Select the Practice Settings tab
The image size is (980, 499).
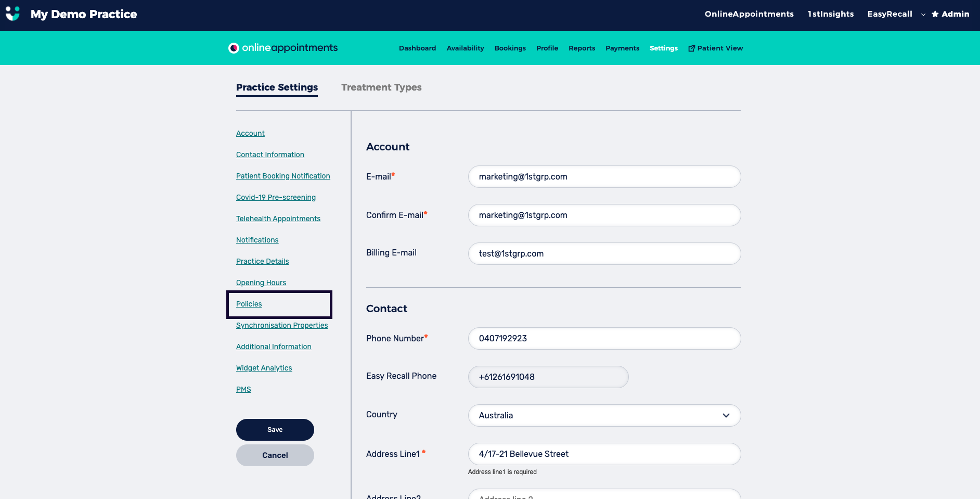(x=277, y=87)
